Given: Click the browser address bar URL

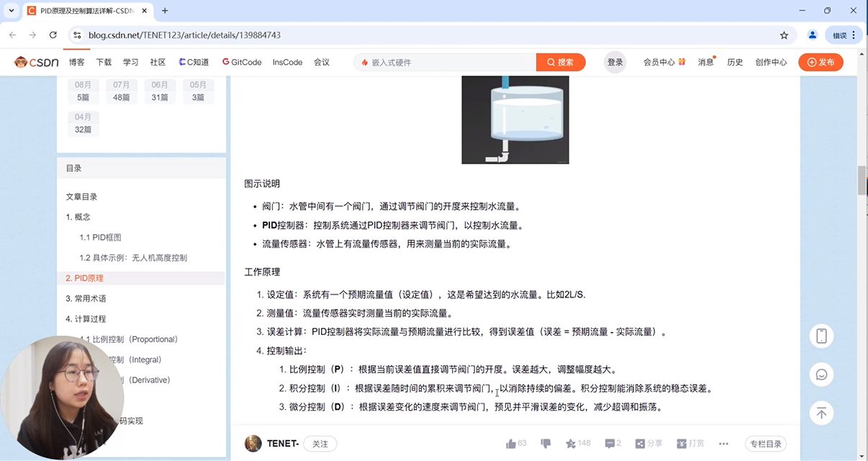Looking at the screenshot, I should pyautogui.click(x=184, y=35).
